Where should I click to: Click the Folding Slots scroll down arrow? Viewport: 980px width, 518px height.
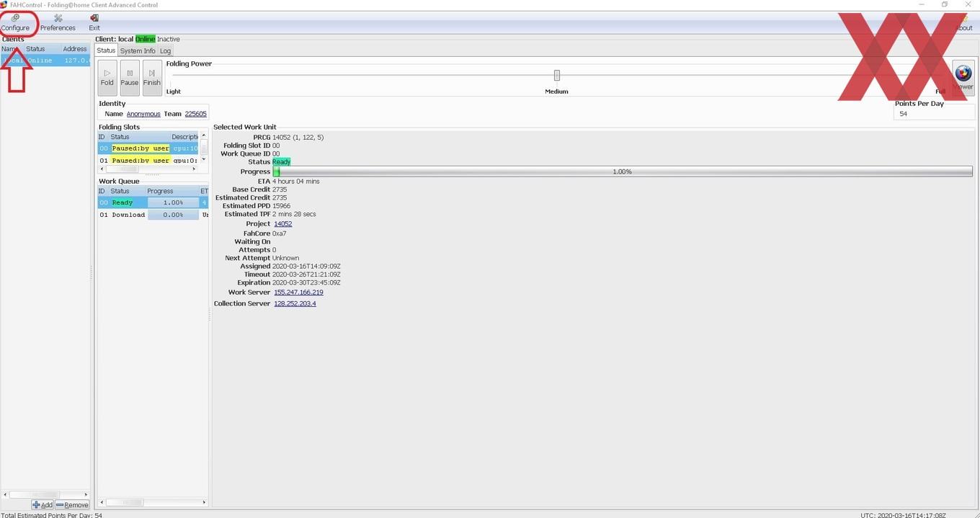click(x=204, y=160)
